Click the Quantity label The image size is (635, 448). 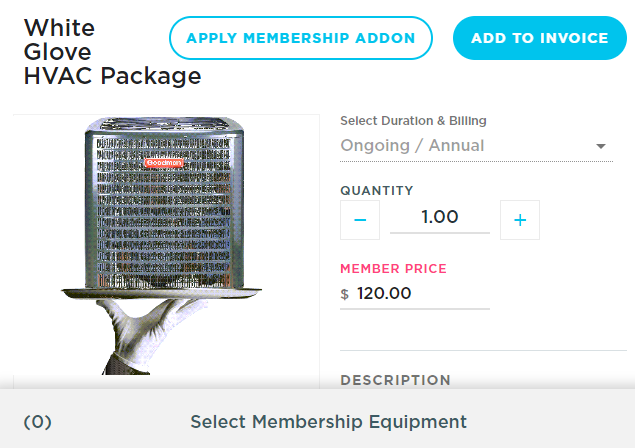point(376,191)
